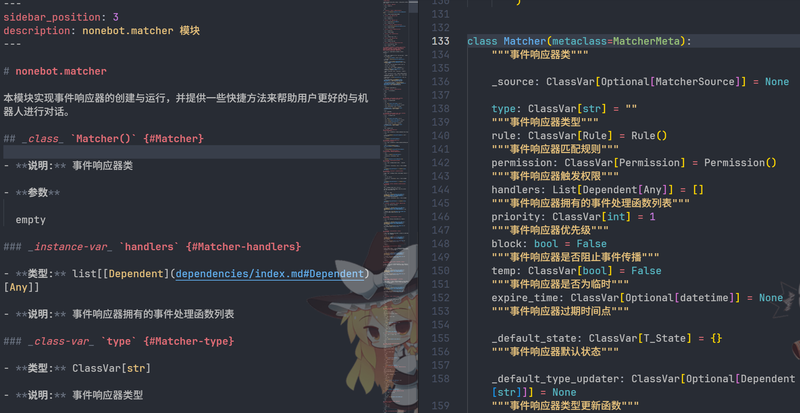The image size is (800, 413).
Task: Select the '## _class_ `Matcher()` {#Matcher}' heading
Action: tap(103, 138)
